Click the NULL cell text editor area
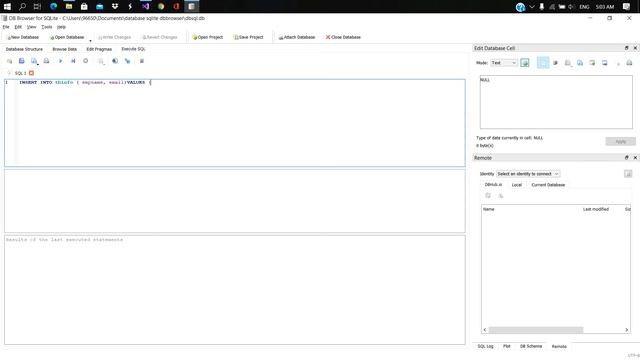 pyautogui.click(x=556, y=102)
